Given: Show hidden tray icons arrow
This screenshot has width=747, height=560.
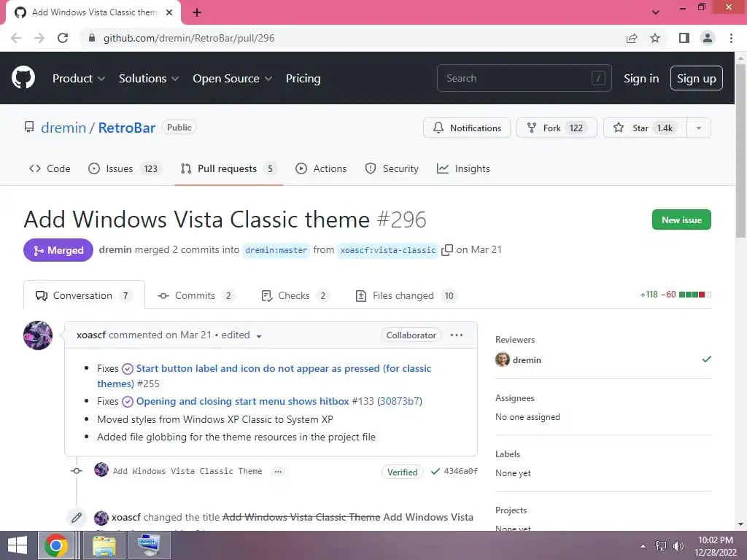Looking at the screenshot, I should [643, 546].
